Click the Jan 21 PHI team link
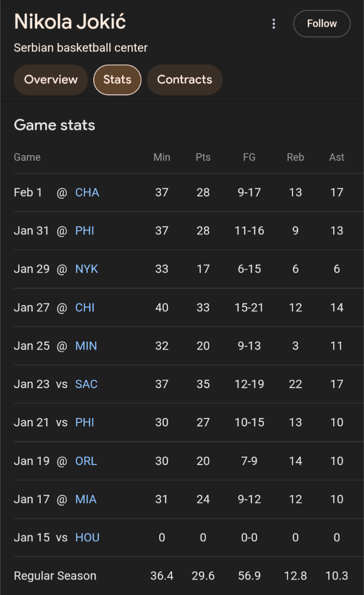 [85, 422]
